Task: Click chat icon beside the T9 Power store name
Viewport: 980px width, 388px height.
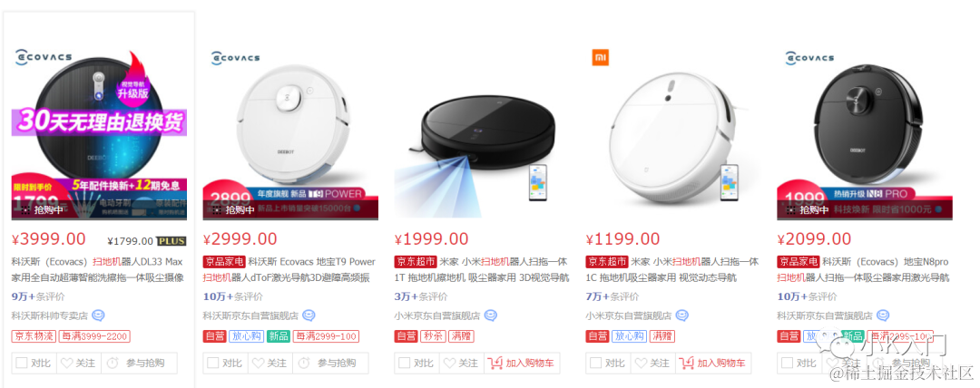Action: pos(309,315)
